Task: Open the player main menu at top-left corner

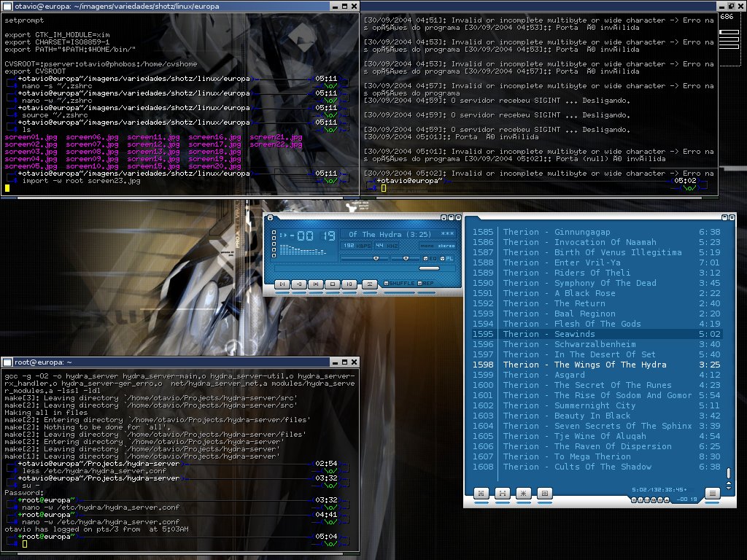Action: (269, 217)
